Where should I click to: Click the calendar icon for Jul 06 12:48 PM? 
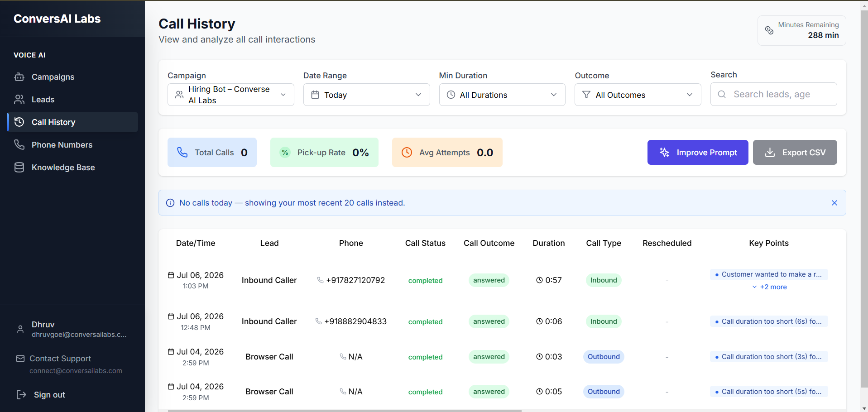click(x=171, y=316)
